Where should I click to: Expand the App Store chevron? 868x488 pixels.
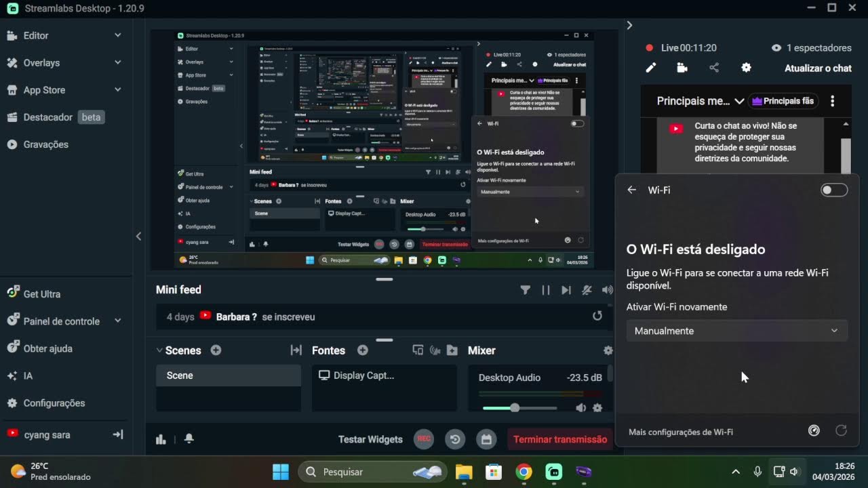tap(118, 89)
